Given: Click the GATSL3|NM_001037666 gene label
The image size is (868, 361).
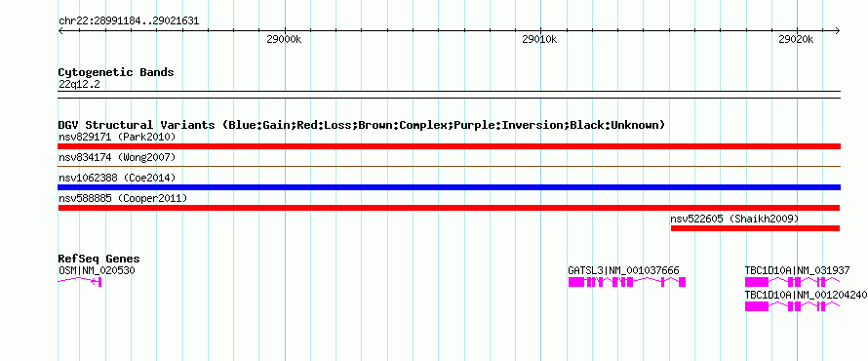Looking at the screenshot, I should tap(623, 270).
